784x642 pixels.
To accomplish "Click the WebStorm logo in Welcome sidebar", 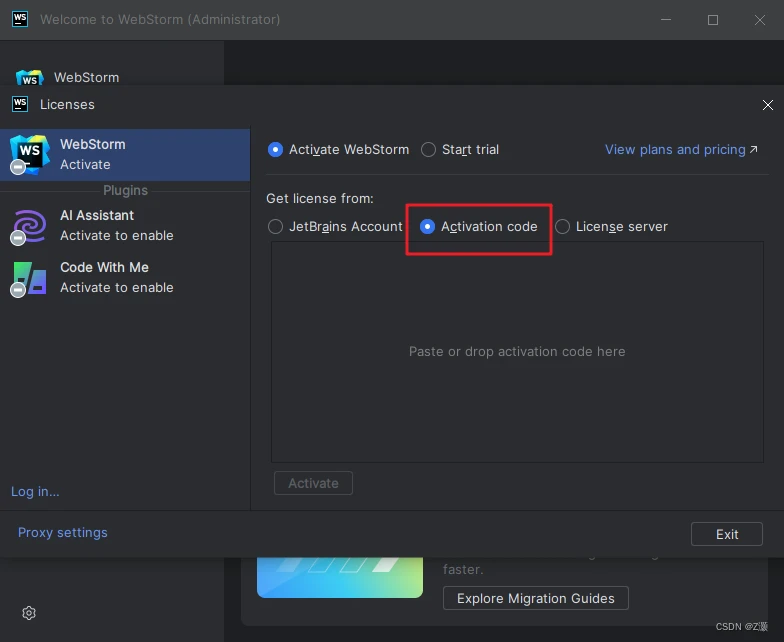I will pyautogui.click(x=29, y=78).
